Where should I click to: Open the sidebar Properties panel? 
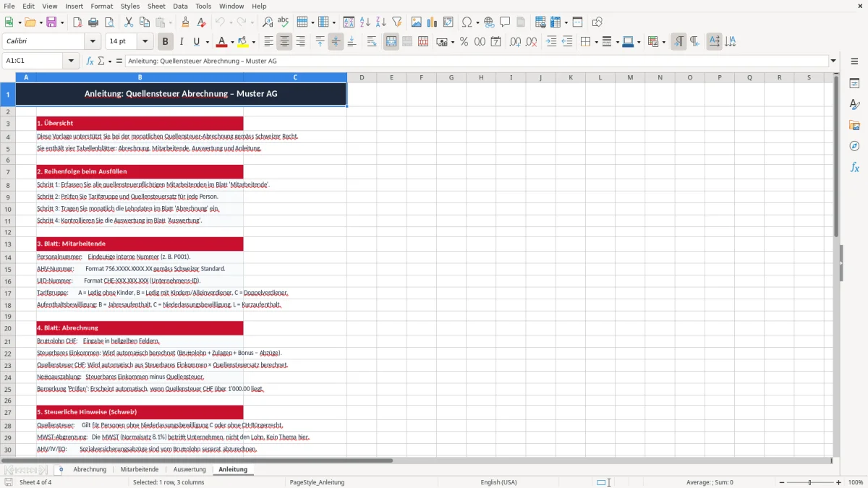click(x=854, y=84)
